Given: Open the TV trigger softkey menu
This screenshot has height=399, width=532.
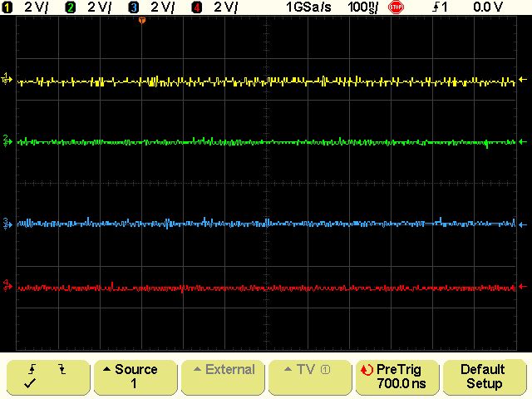Looking at the screenshot, I should tap(310, 377).
